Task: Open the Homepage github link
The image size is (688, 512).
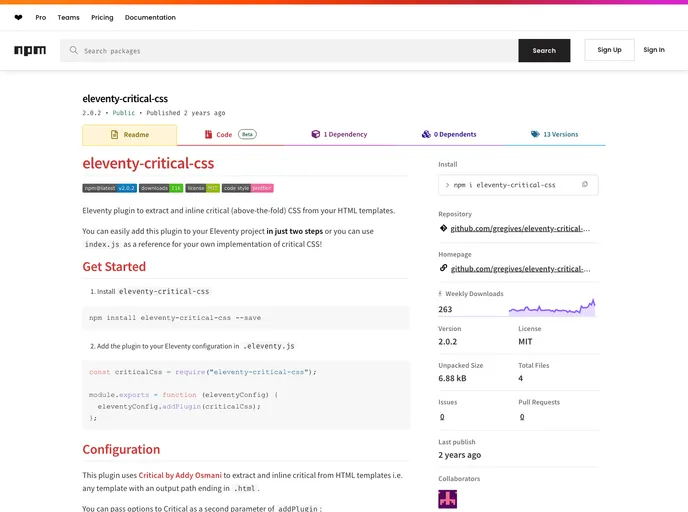Action: pyautogui.click(x=520, y=269)
